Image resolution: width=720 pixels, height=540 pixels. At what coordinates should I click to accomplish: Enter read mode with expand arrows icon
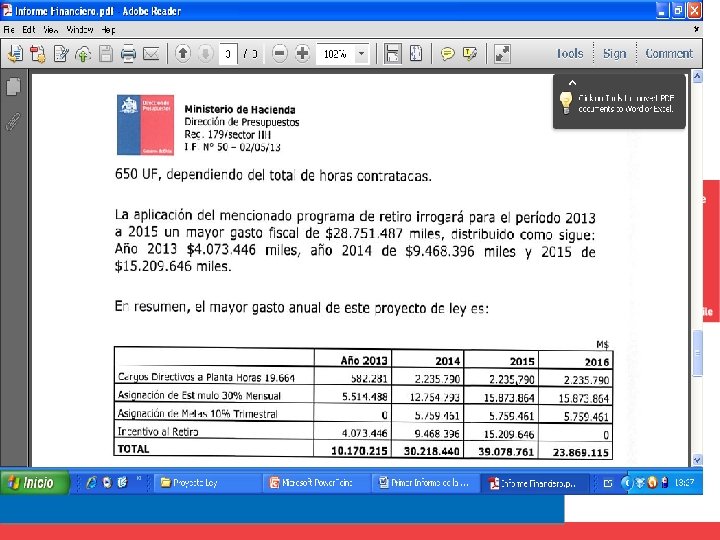click(502, 54)
